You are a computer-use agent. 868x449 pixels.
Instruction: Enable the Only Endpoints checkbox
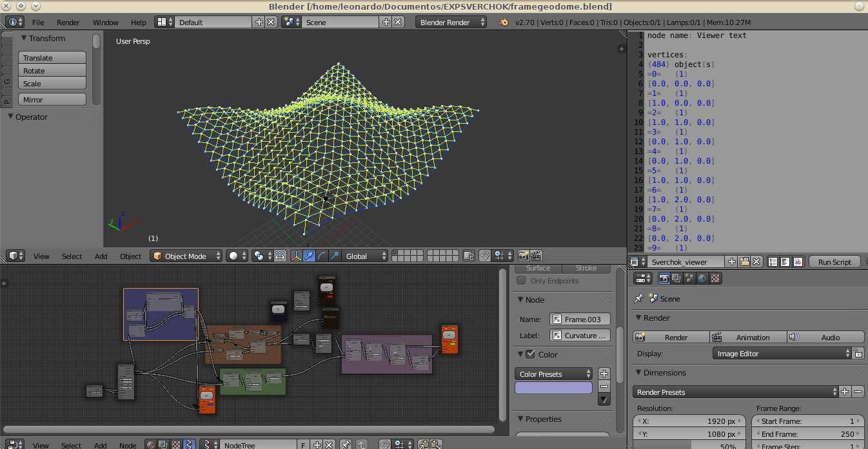(x=522, y=281)
